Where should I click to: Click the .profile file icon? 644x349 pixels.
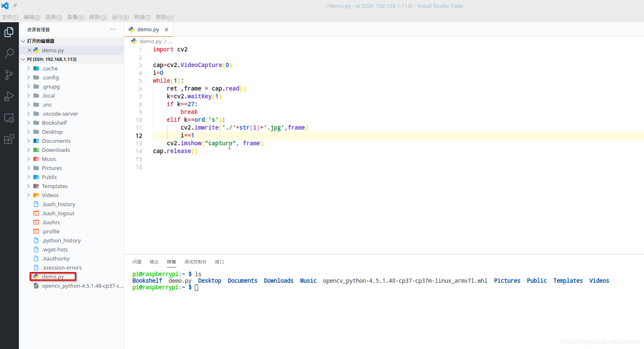36,231
